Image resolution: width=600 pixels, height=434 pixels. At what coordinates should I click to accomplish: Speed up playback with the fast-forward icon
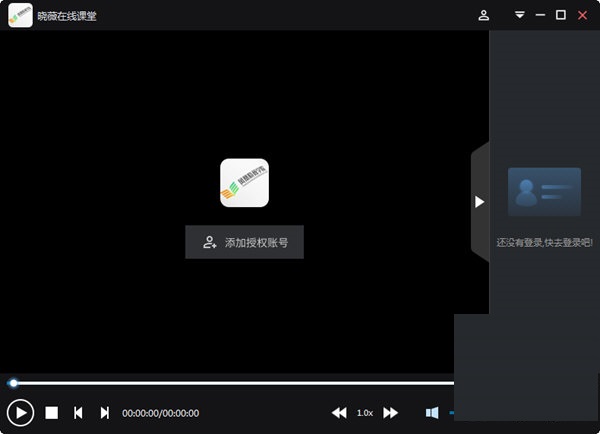(x=391, y=412)
